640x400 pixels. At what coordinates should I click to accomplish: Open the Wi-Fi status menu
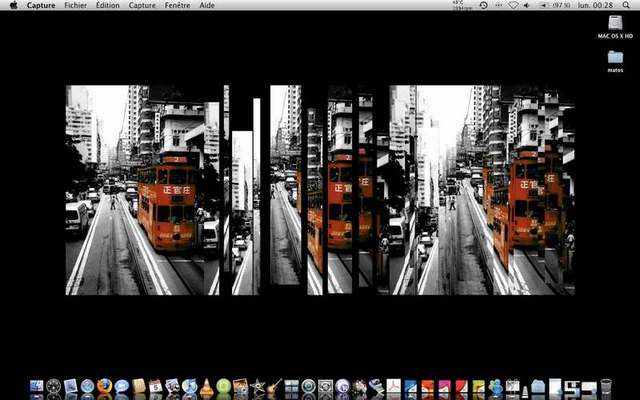pyautogui.click(x=513, y=5)
